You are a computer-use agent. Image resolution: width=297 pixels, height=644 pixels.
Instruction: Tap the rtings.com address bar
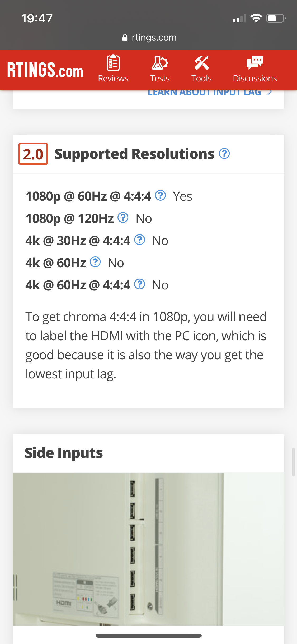point(149,38)
